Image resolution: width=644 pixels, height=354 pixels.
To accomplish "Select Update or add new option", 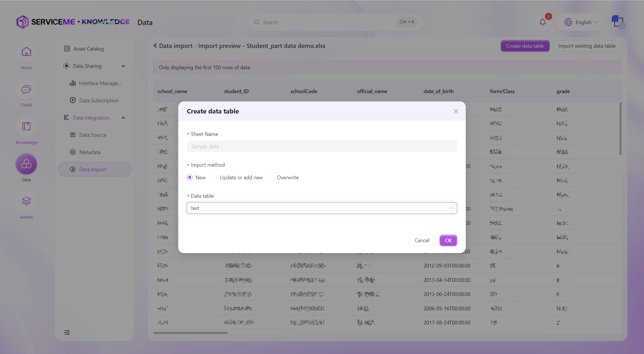I will coord(214,177).
